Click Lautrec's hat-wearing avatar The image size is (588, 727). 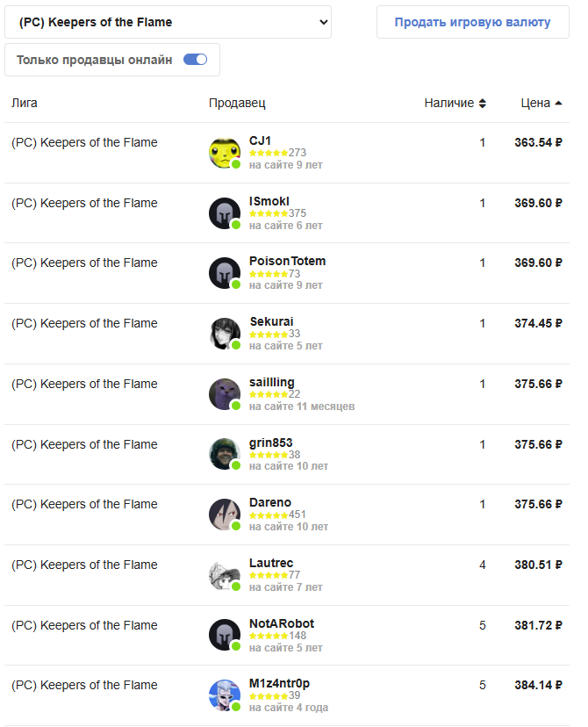pos(225,575)
